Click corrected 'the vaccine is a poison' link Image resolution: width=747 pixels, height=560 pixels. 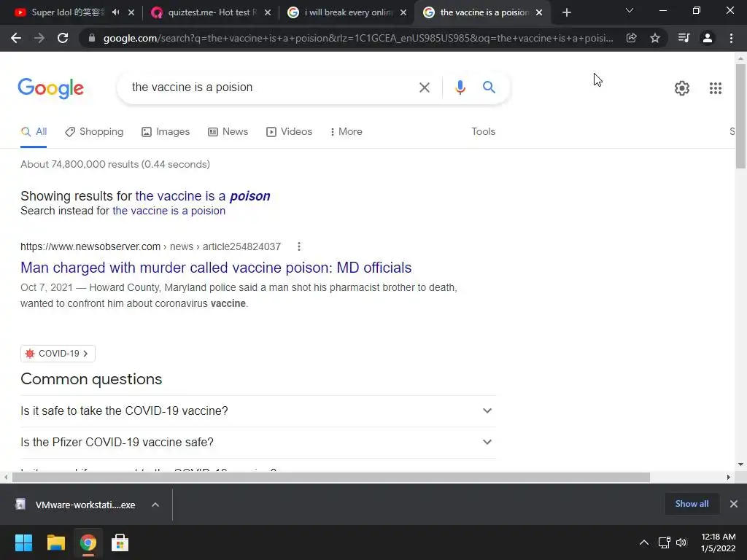[x=203, y=196]
